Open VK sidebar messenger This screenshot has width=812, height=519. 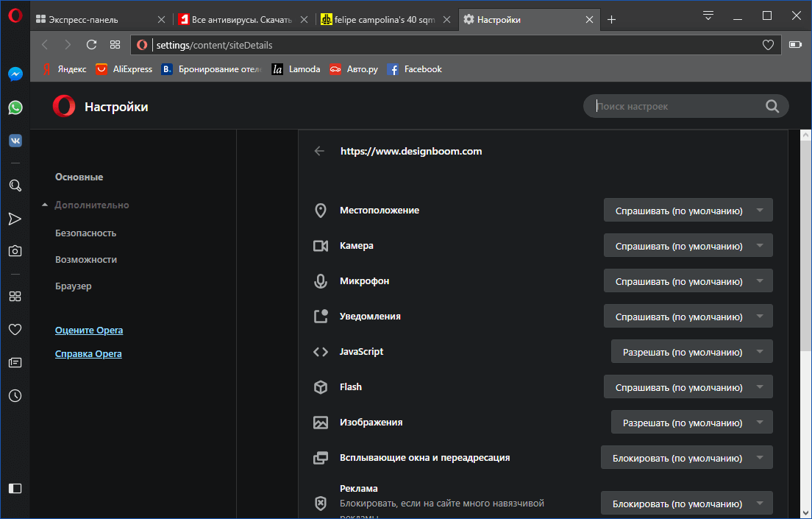15,141
